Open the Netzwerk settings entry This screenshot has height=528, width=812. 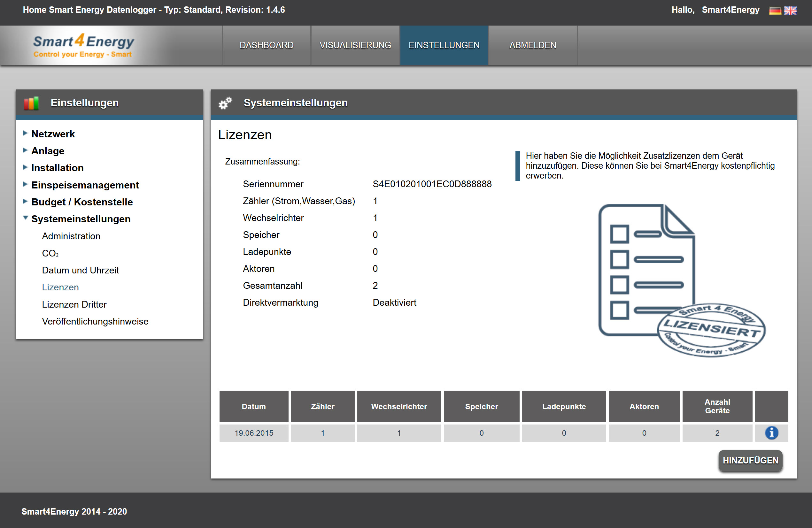53,134
